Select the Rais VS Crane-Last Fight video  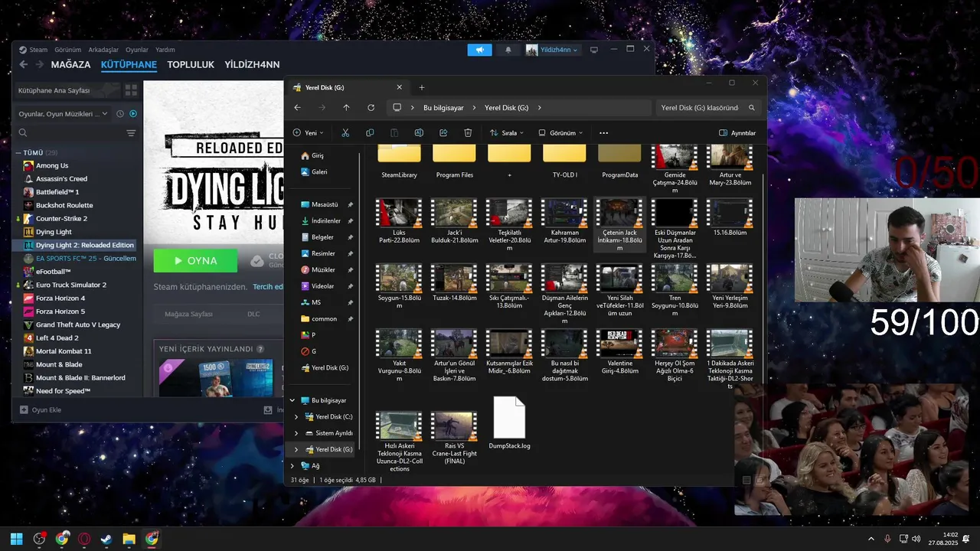click(454, 437)
